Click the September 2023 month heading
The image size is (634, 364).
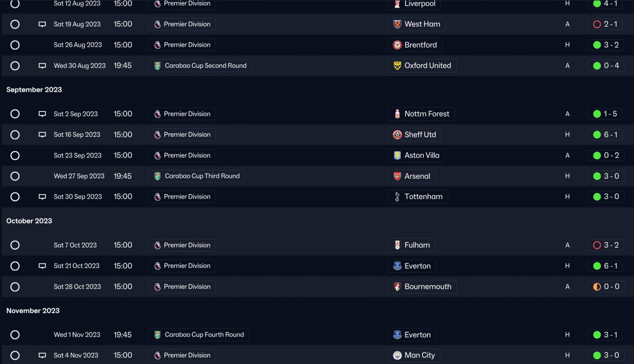click(34, 90)
